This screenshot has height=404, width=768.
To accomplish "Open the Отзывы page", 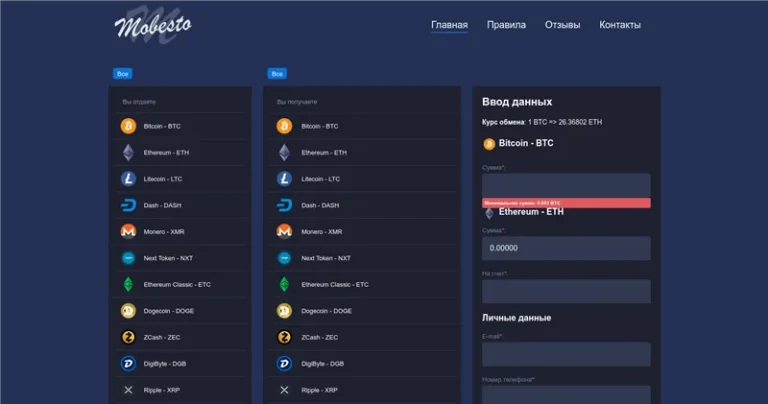I will click(x=562, y=25).
